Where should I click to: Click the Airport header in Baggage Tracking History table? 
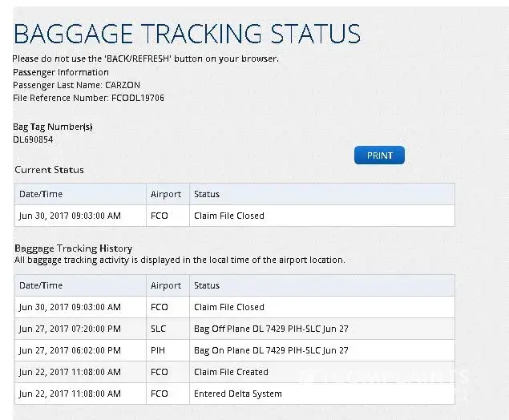[x=166, y=285]
